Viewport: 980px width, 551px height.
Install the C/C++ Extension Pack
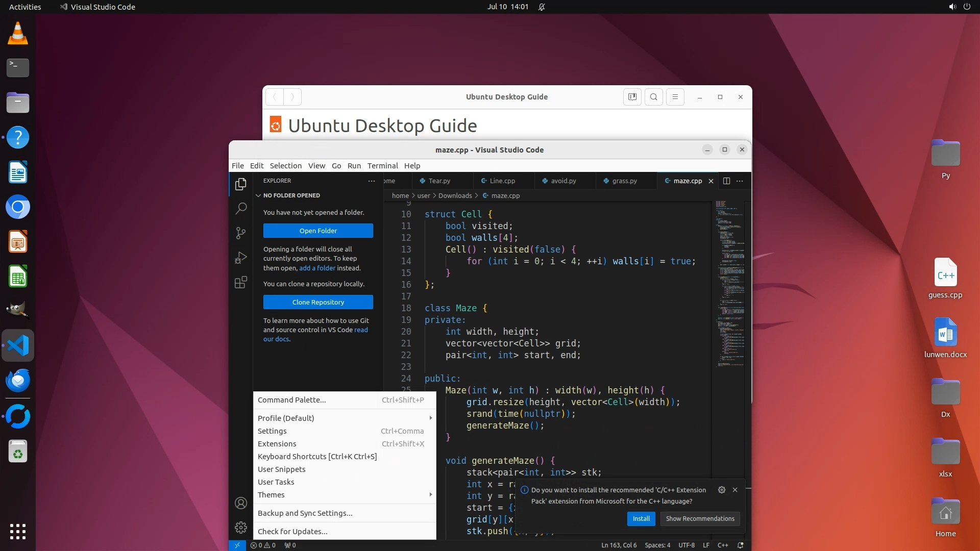[641, 518]
